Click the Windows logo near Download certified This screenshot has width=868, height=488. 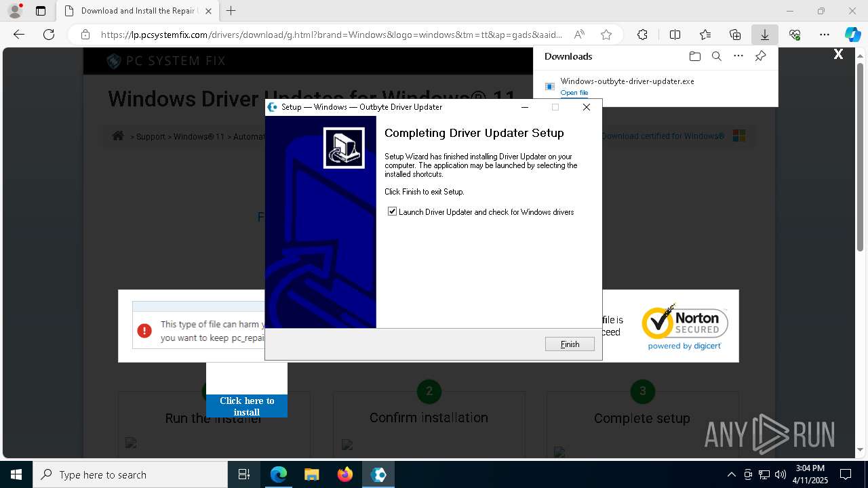(739, 136)
